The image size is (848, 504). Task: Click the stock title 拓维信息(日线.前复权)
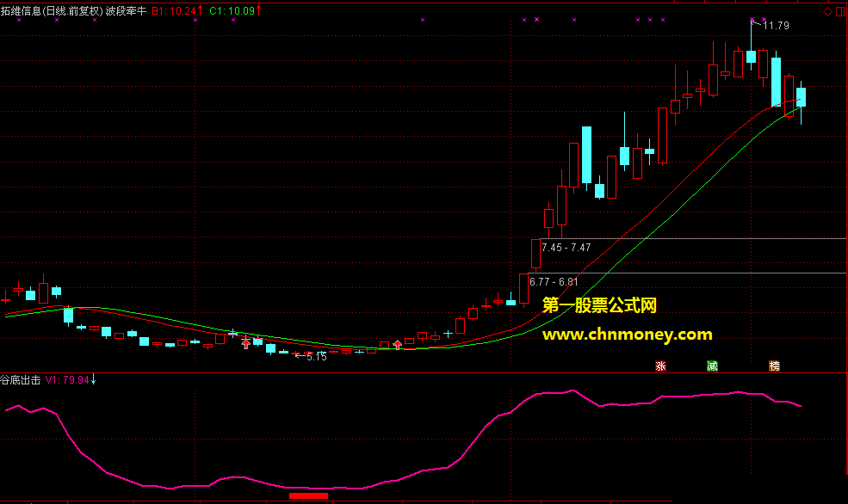[x=52, y=11]
